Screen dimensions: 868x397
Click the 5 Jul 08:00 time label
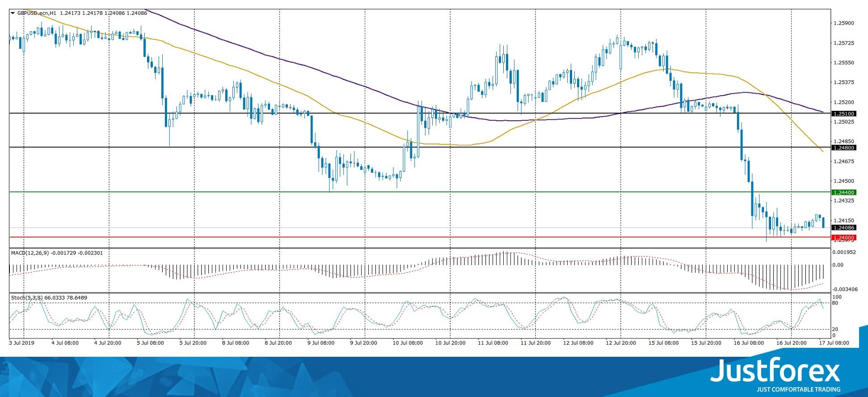coord(151,343)
